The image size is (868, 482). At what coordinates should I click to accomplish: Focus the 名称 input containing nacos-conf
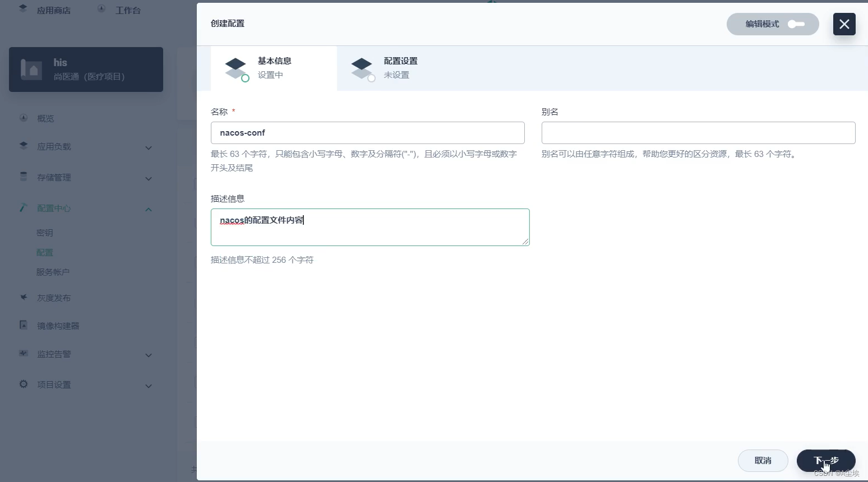pos(368,133)
